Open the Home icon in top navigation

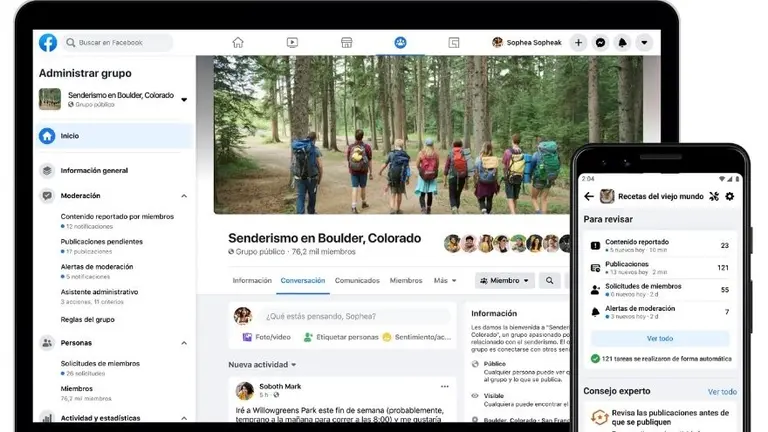pos(238,43)
